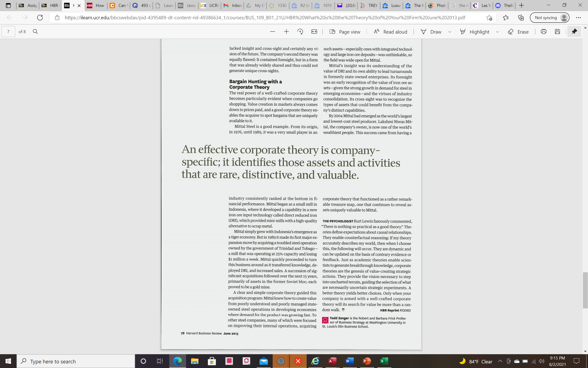Viewport: 588px width, 368px height.
Task: Open the Wi-Fi network icon
Action: coord(534,361)
